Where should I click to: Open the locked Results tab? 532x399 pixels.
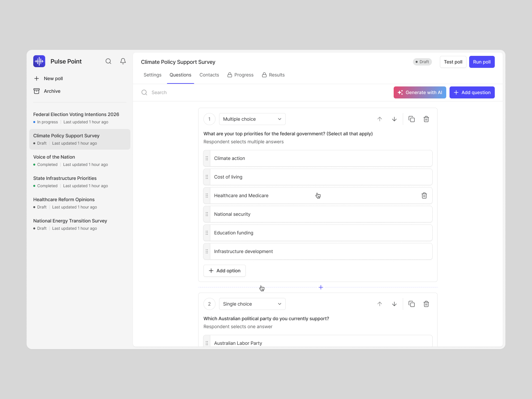click(273, 75)
